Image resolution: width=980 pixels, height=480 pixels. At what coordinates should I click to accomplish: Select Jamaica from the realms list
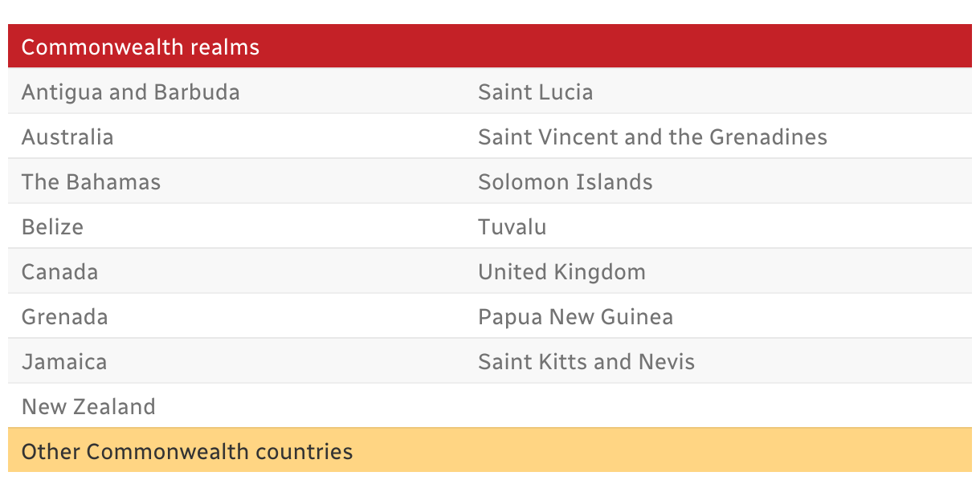(64, 362)
